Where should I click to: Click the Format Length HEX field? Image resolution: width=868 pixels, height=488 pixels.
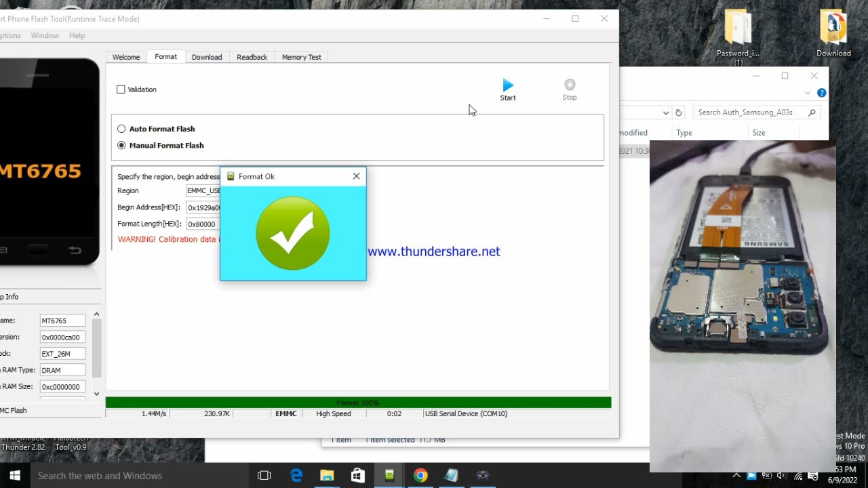[x=203, y=224]
